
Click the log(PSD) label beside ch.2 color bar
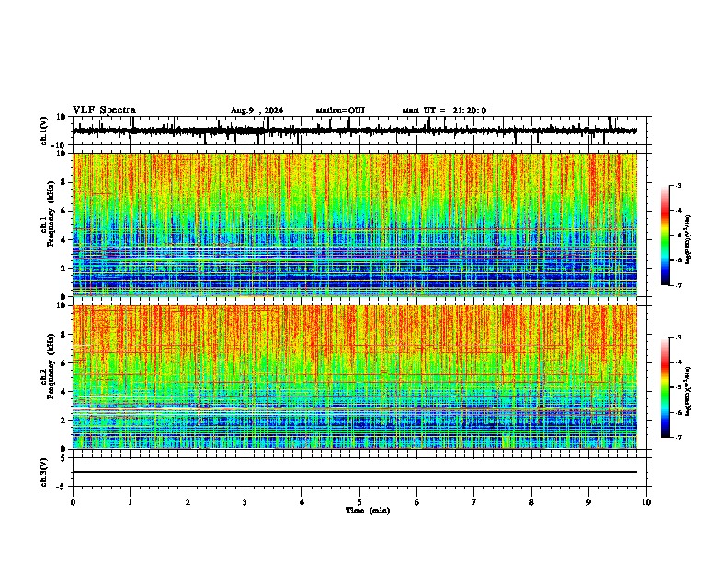point(688,392)
